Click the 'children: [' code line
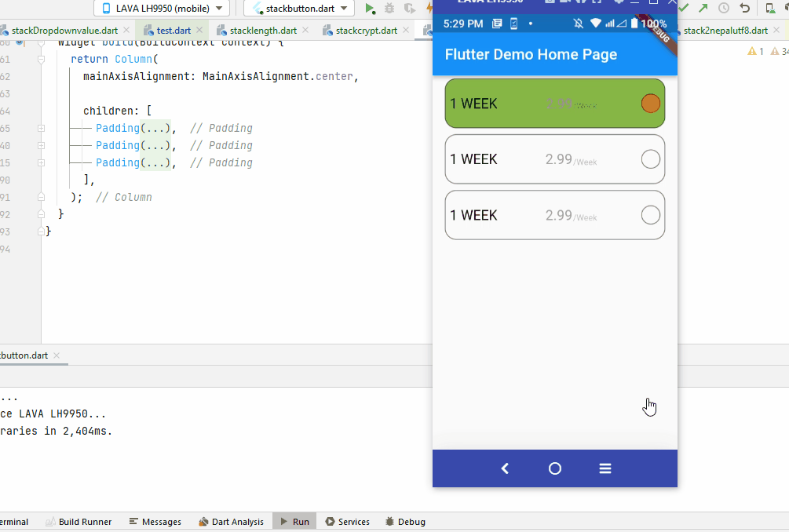 pos(117,111)
